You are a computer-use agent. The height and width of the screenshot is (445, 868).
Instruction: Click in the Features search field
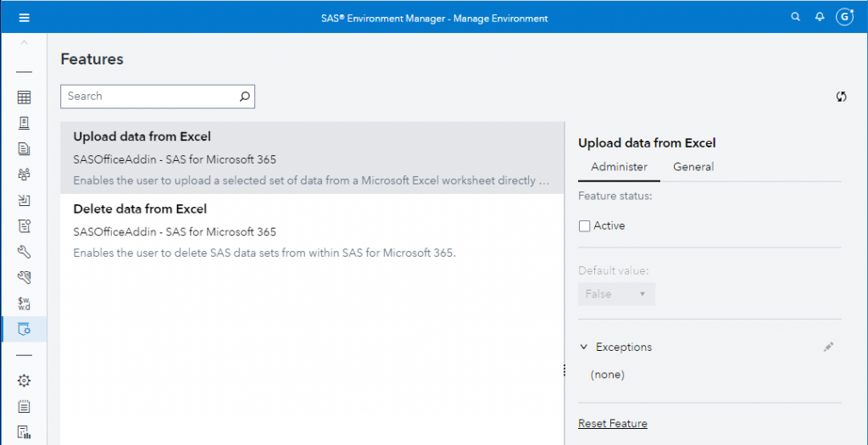coord(148,97)
